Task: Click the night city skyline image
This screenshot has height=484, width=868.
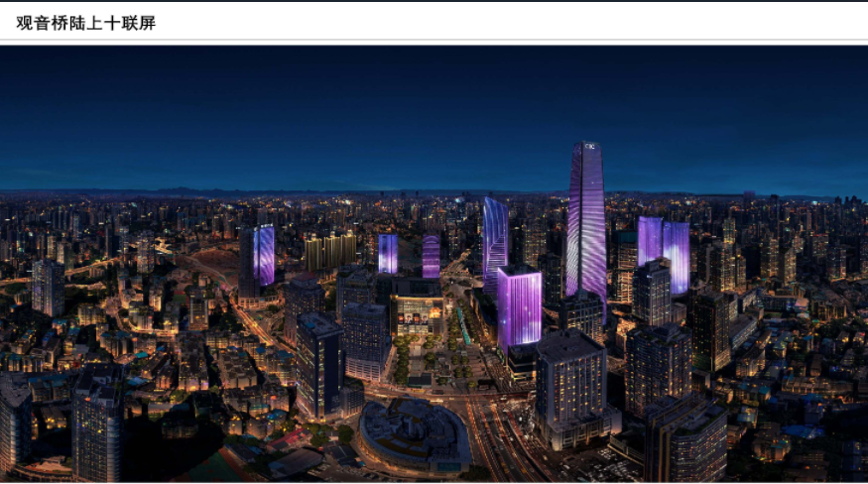Action: click(434, 264)
